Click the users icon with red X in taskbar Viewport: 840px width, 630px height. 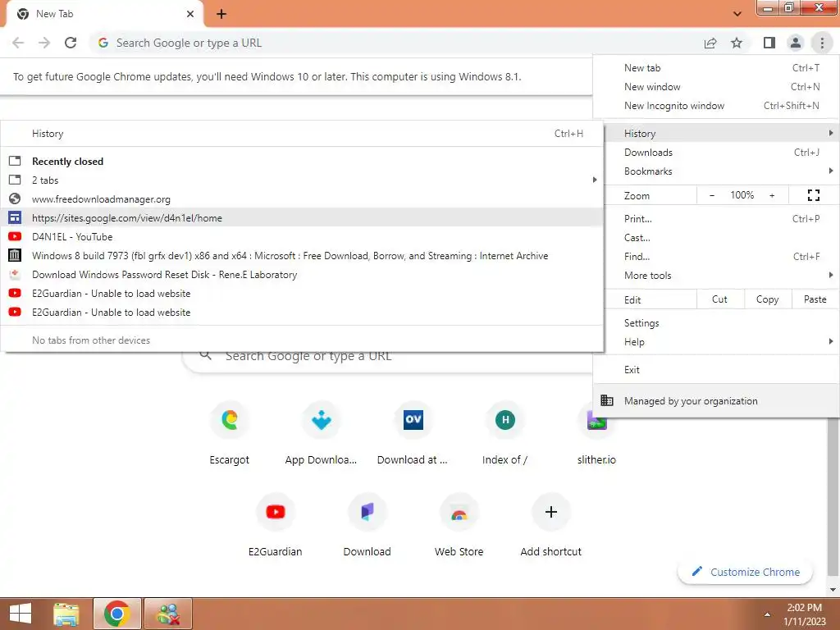click(167, 614)
